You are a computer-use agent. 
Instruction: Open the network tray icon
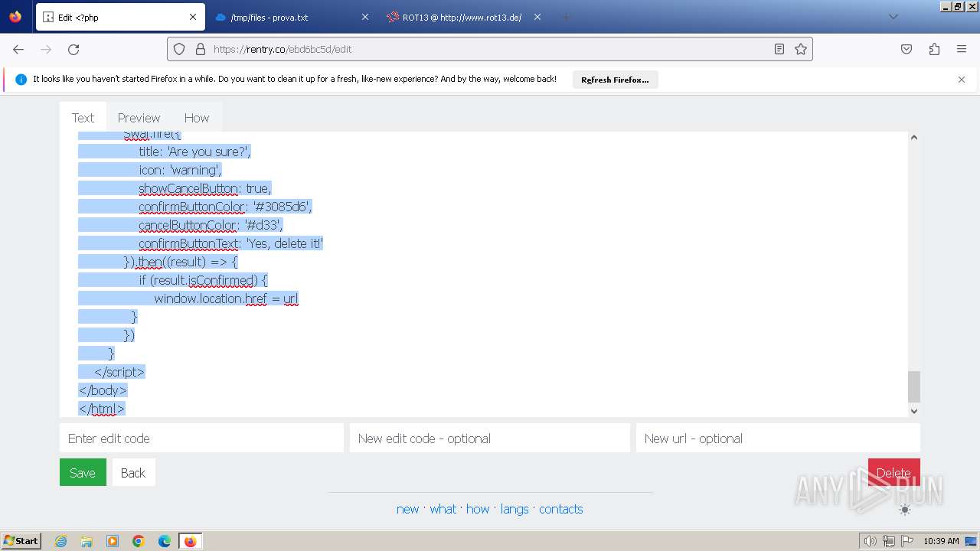tap(888, 541)
